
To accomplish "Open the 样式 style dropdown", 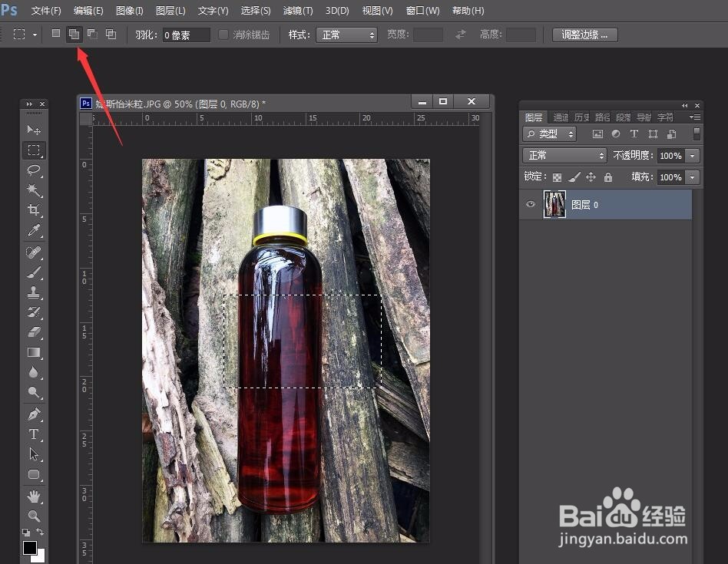I will [x=346, y=35].
